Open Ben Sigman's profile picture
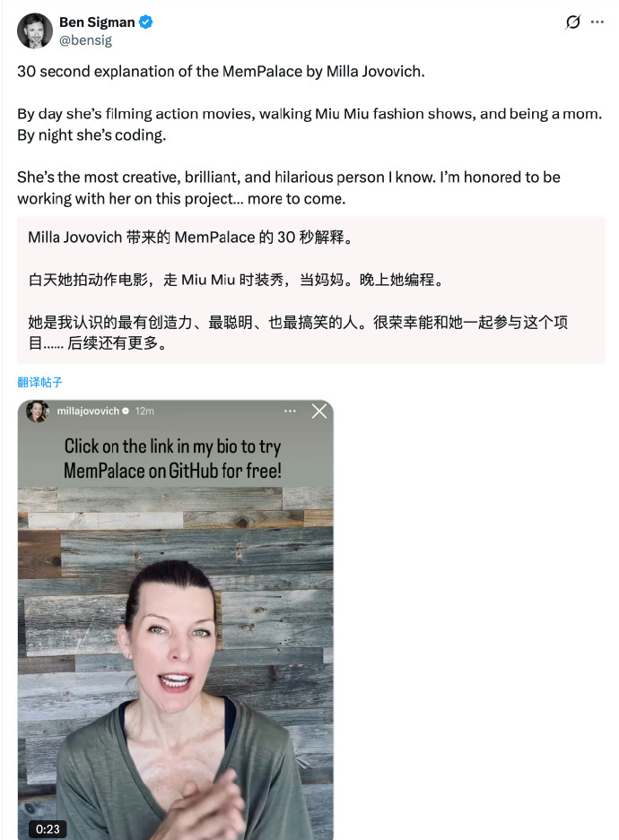 click(35, 30)
